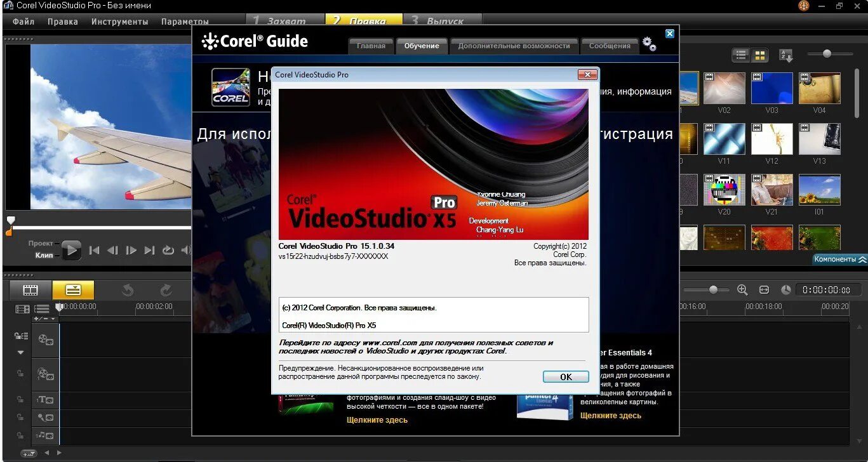868x462 pixels.
Task: Open the Инструменты menu
Action: 119,21
